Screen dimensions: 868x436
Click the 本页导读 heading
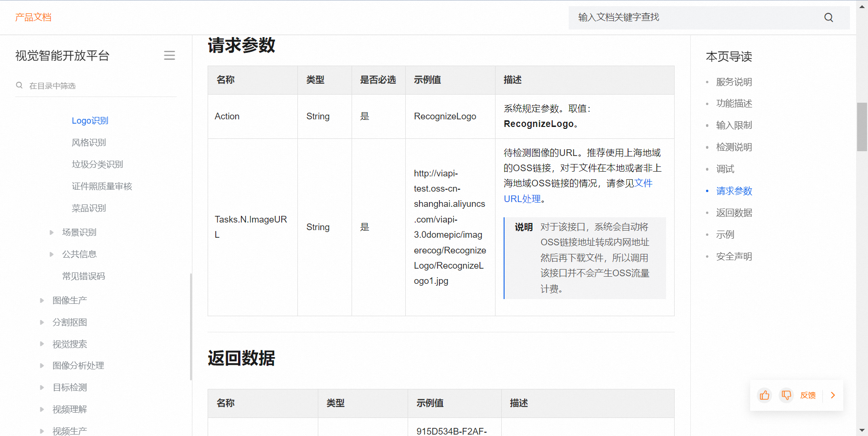pos(729,57)
